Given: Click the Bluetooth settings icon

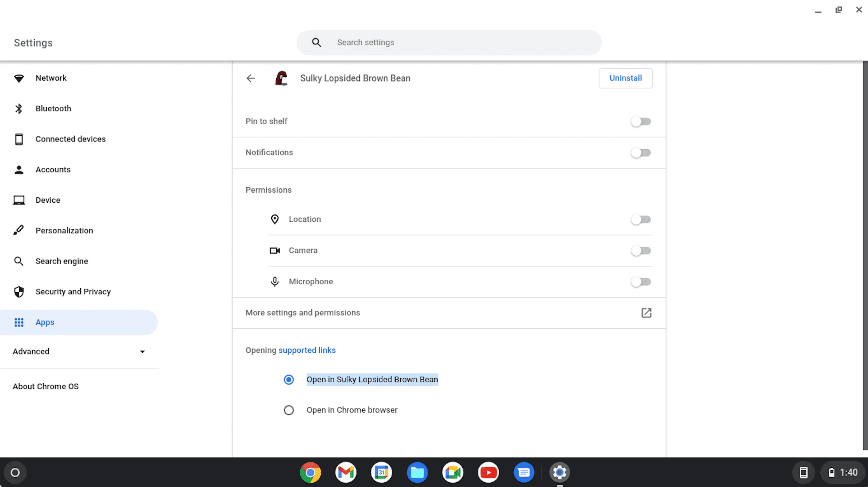Looking at the screenshot, I should (19, 109).
